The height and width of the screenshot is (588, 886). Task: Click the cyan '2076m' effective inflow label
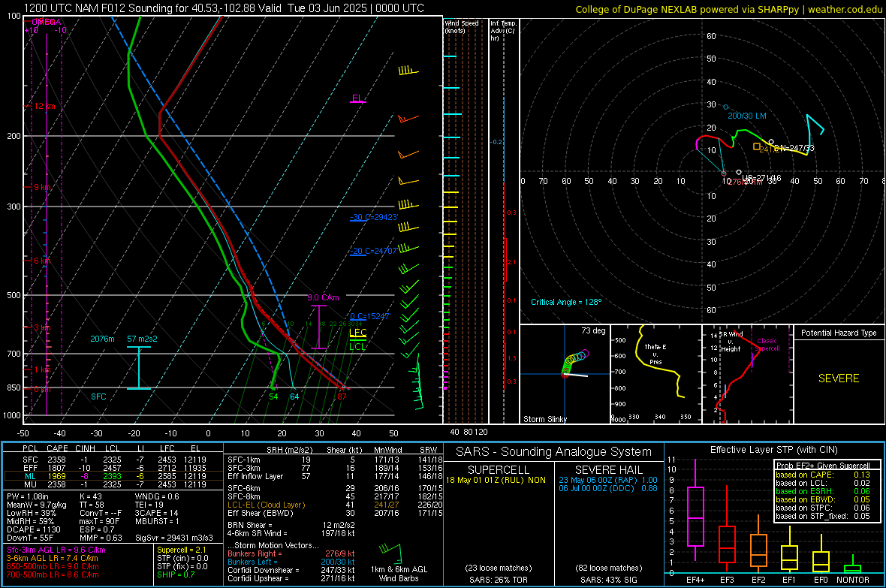(x=102, y=339)
